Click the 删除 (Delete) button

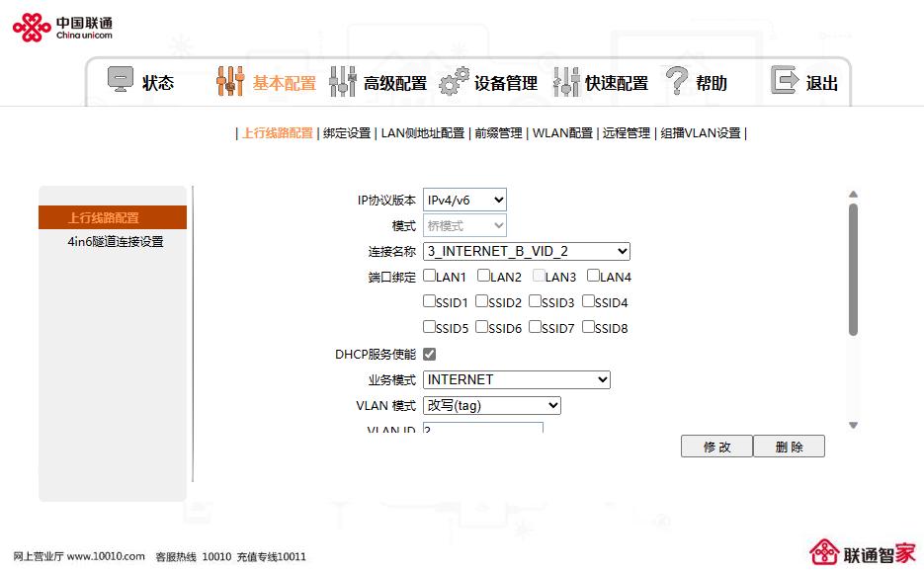point(789,446)
